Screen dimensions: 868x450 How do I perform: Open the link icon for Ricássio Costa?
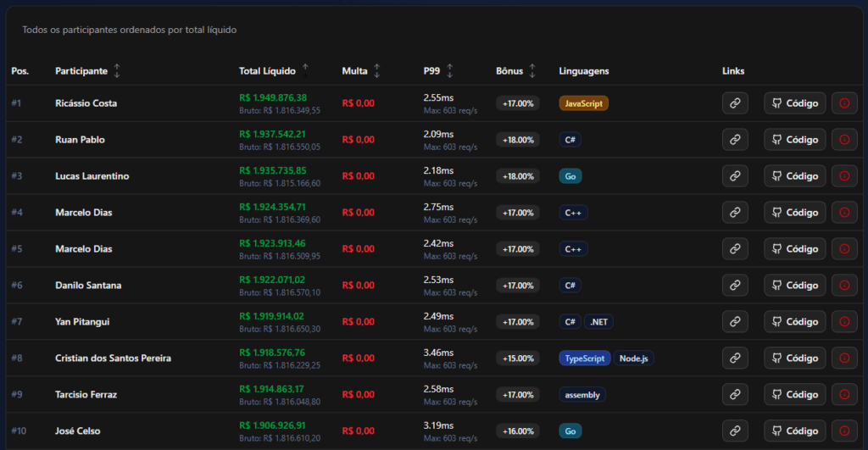pos(735,103)
